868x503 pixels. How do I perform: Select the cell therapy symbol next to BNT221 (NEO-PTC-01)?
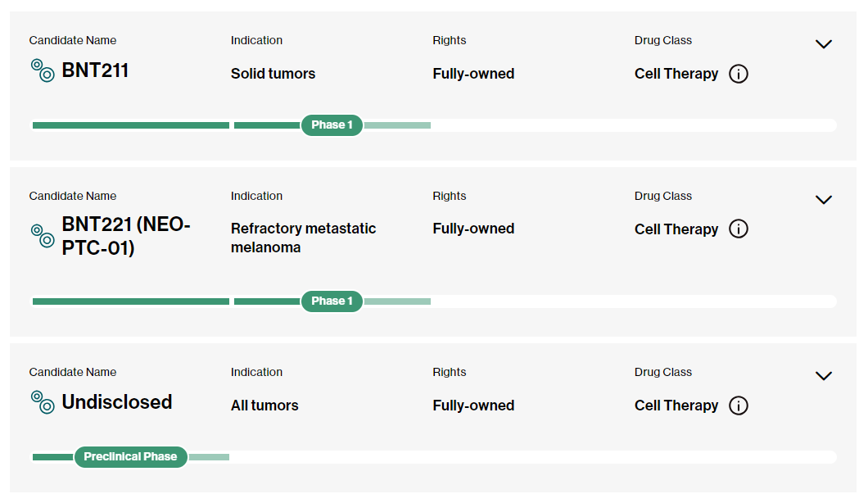coord(42,236)
